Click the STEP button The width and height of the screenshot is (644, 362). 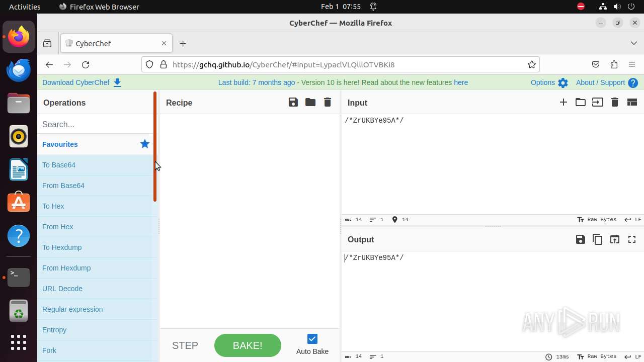click(185, 345)
